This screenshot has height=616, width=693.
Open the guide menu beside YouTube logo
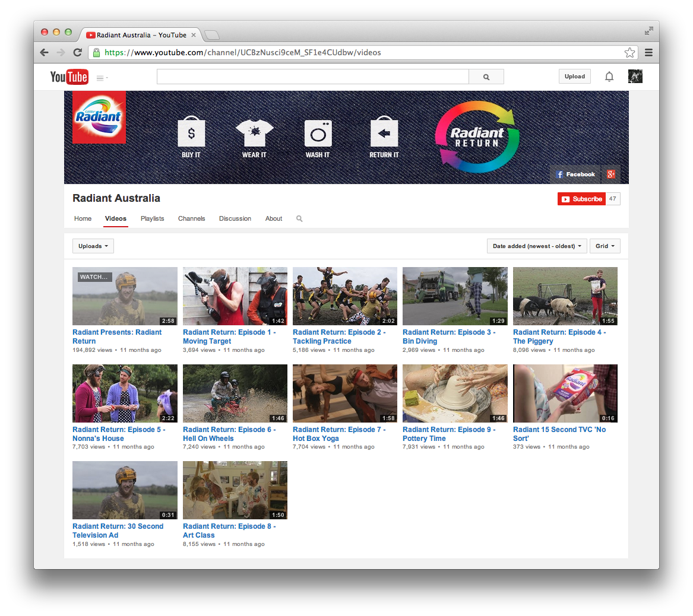pyautogui.click(x=102, y=78)
